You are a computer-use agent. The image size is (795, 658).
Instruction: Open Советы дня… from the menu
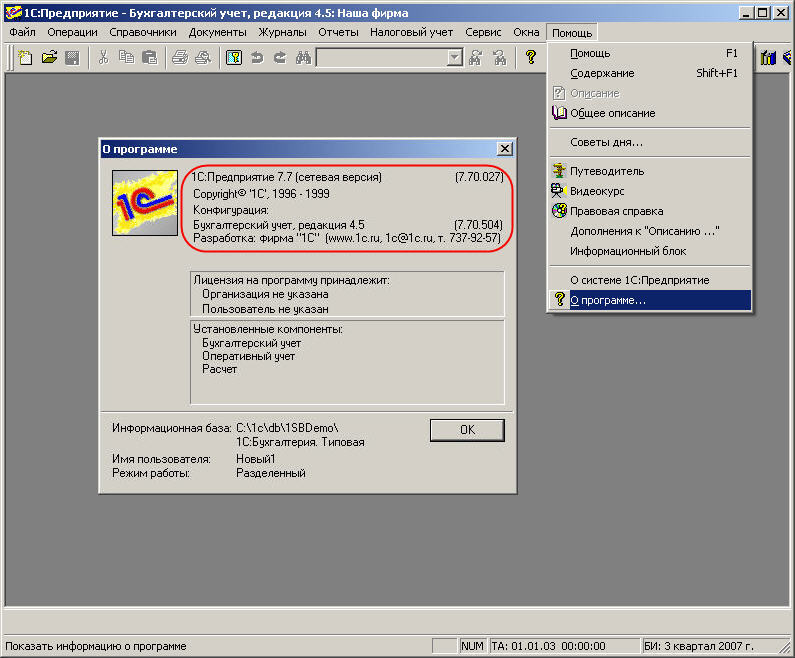click(x=650, y=142)
